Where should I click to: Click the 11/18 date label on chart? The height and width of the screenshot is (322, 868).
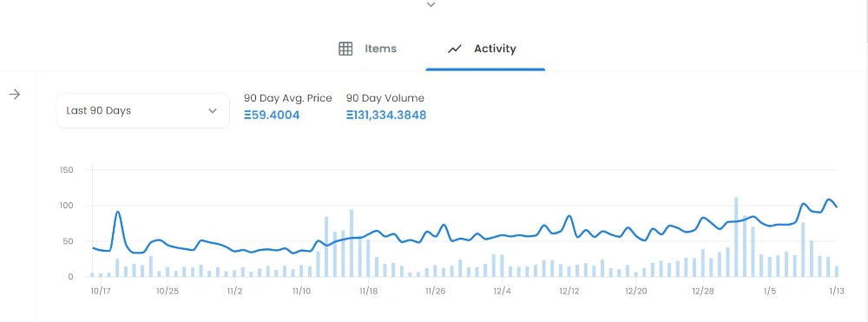(x=368, y=291)
